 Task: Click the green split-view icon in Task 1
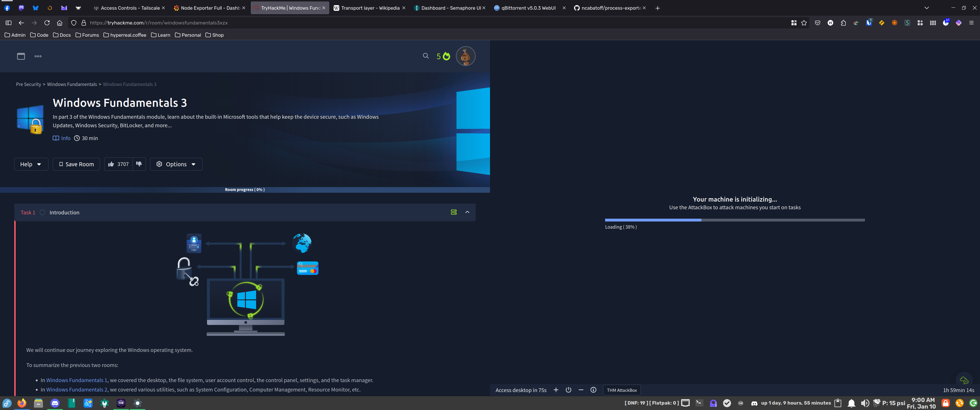tap(454, 212)
